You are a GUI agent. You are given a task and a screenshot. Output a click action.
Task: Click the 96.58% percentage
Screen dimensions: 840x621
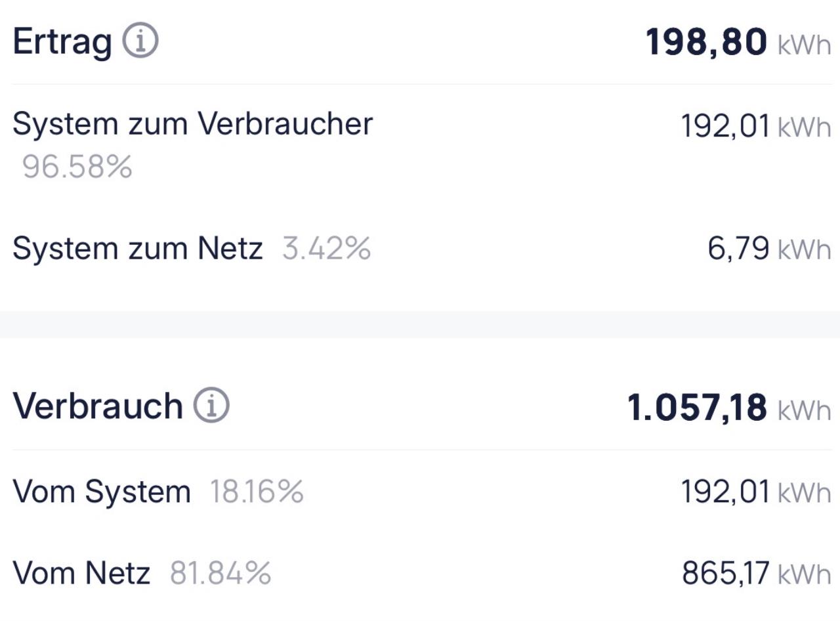(x=77, y=167)
